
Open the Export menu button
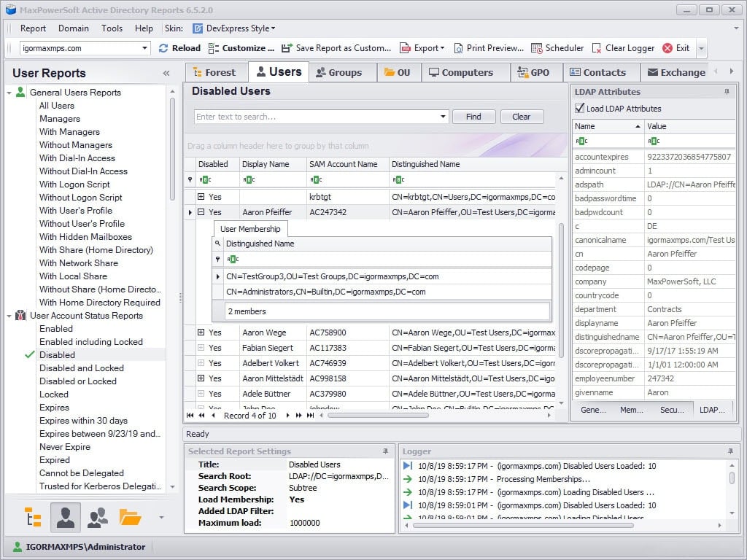point(422,48)
